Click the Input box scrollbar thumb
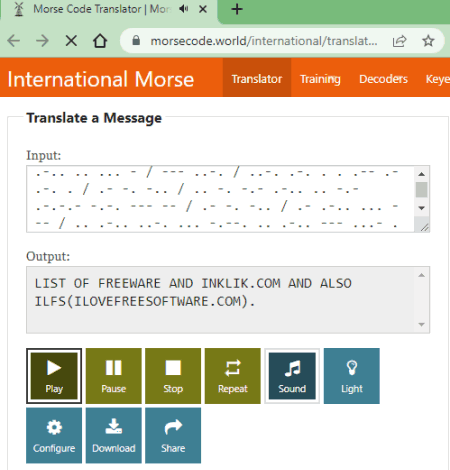 tap(421, 190)
